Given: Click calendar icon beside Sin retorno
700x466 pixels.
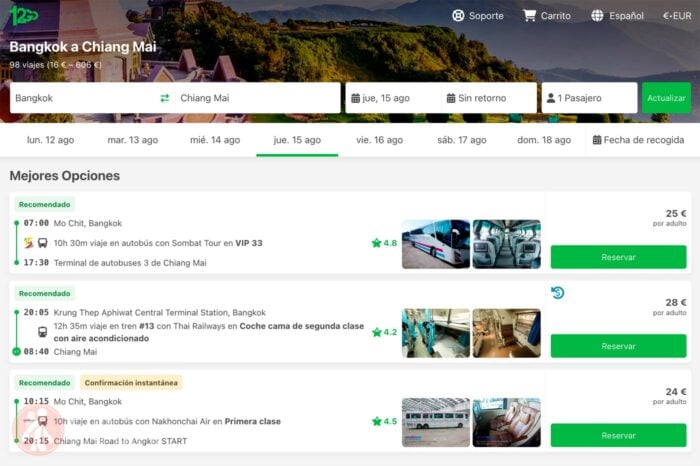Looking at the screenshot, I should tap(451, 98).
